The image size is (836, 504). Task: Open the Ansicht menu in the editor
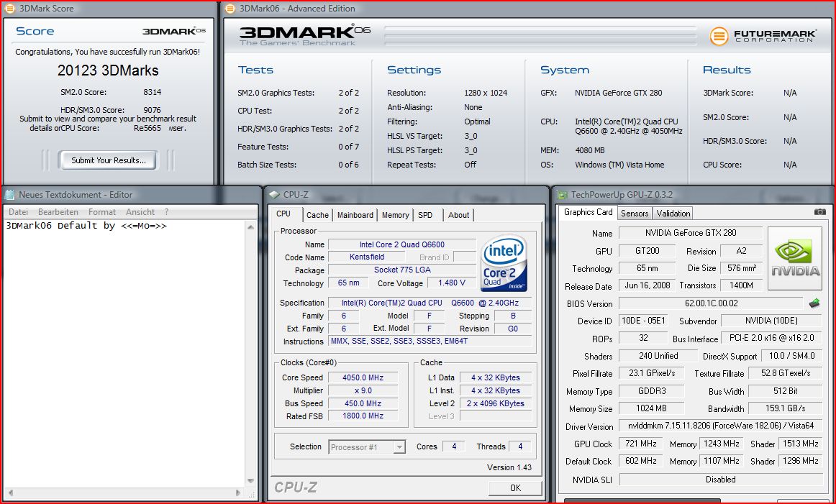pyautogui.click(x=140, y=212)
